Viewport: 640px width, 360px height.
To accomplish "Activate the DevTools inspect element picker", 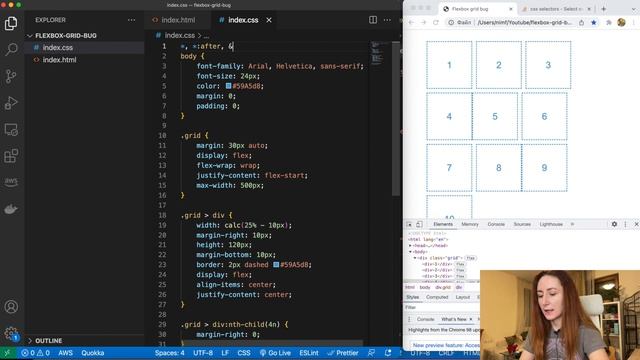I will point(409,224).
